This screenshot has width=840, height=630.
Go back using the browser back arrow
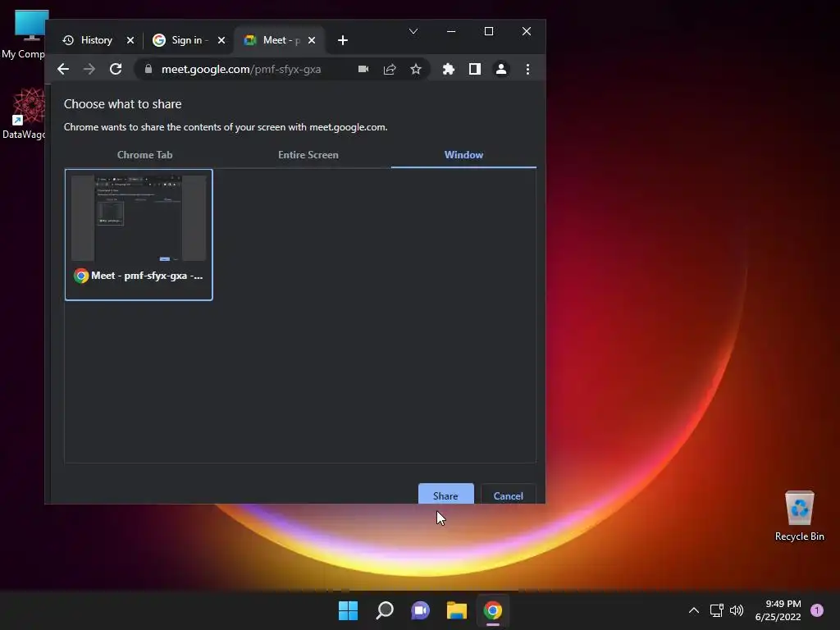pyautogui.click(x=63, y=69)
